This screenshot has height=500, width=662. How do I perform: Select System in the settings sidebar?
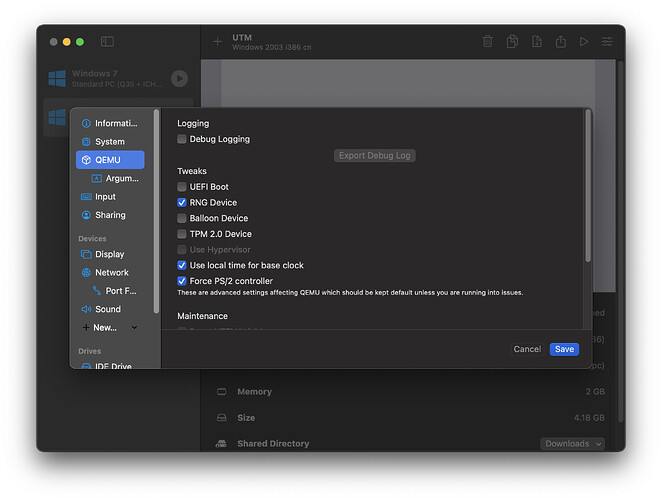109,142
